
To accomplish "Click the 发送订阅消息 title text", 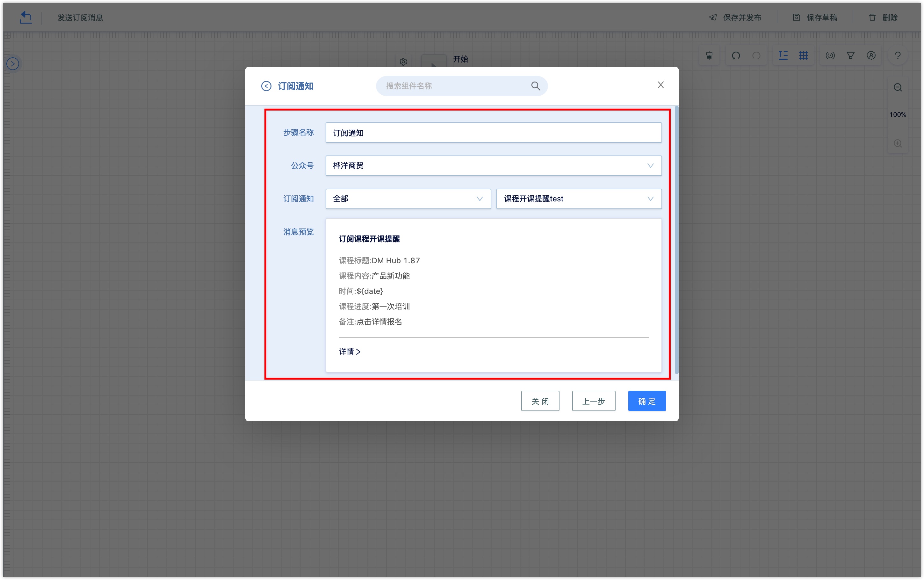I will (80, 18).
